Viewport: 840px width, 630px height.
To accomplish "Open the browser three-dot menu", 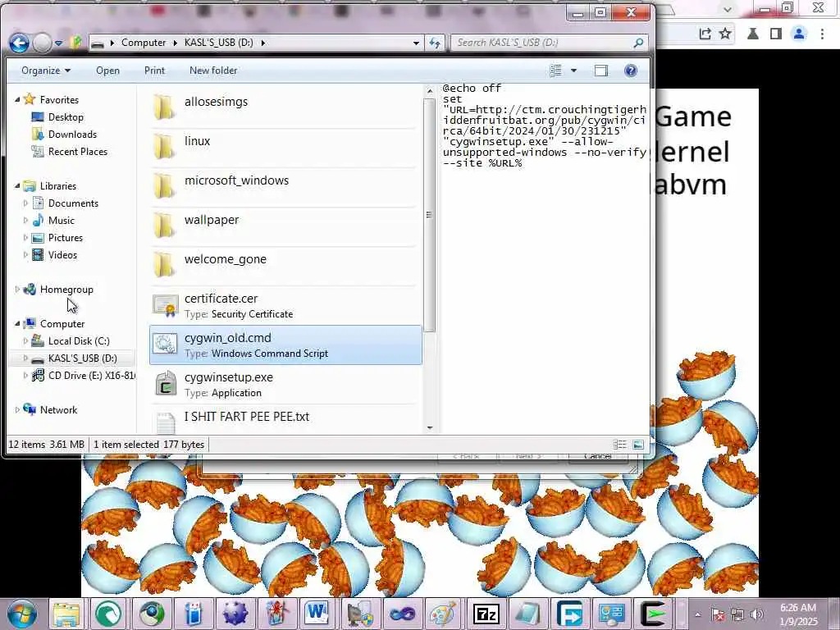I will pos(822,34).
